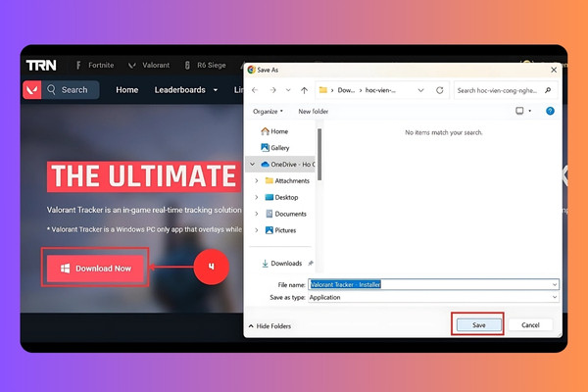
Task: Expand the Documents folder node
Action: click(257, 214)
